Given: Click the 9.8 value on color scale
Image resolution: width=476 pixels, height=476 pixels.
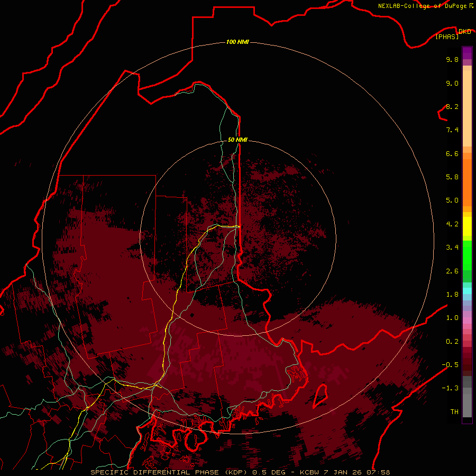Looking at the screenshot, I should [452, 59].
